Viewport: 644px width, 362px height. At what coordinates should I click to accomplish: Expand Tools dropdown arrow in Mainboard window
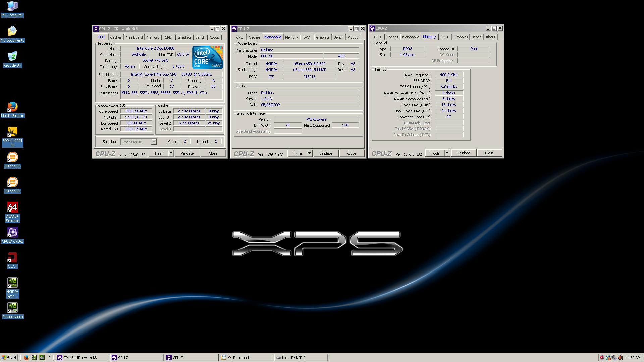pos(309,153)
